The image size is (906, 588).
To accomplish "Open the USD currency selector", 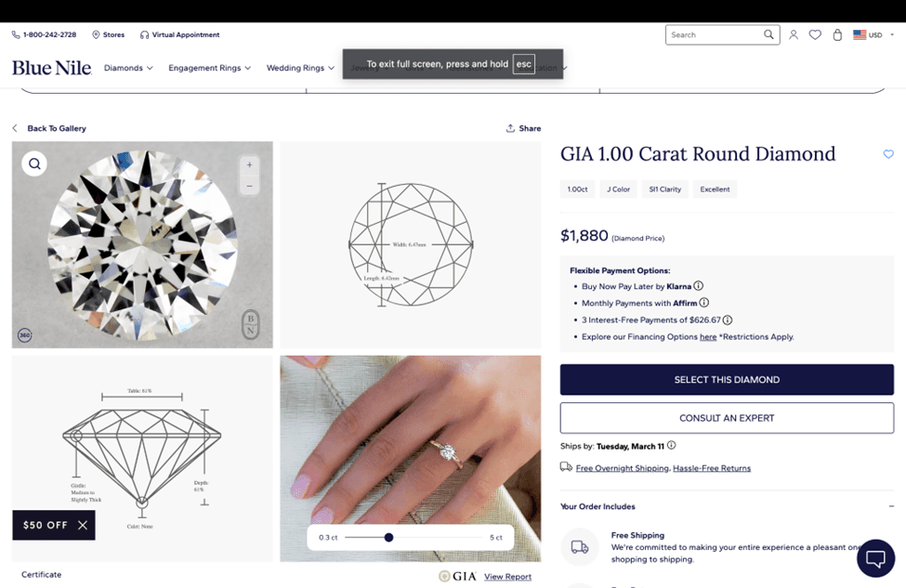I will [873, 34].
